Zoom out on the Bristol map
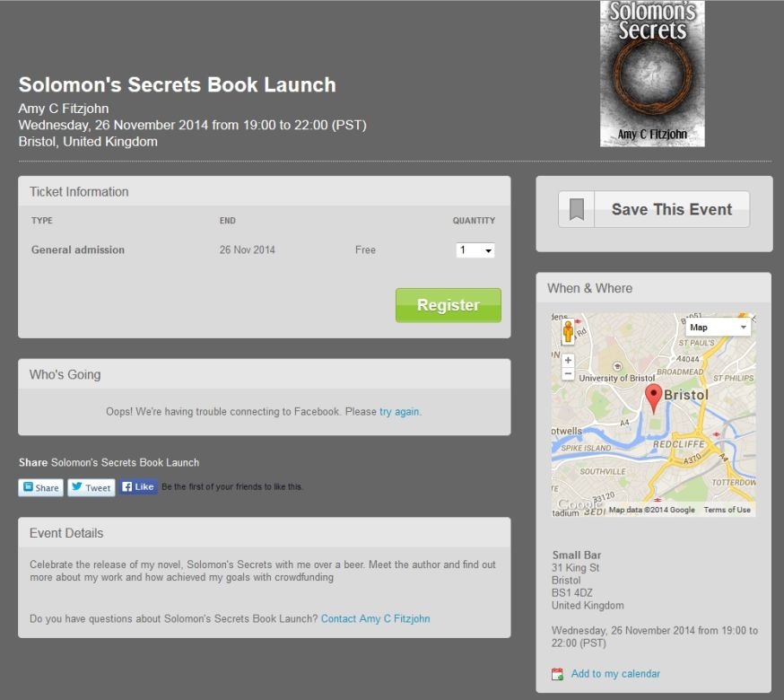 [x=568, y=373]
